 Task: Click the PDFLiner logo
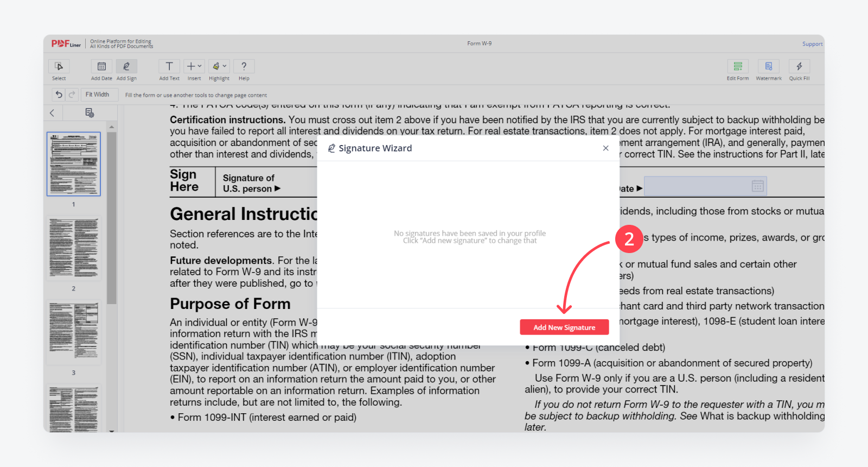[x=66, y=44]
